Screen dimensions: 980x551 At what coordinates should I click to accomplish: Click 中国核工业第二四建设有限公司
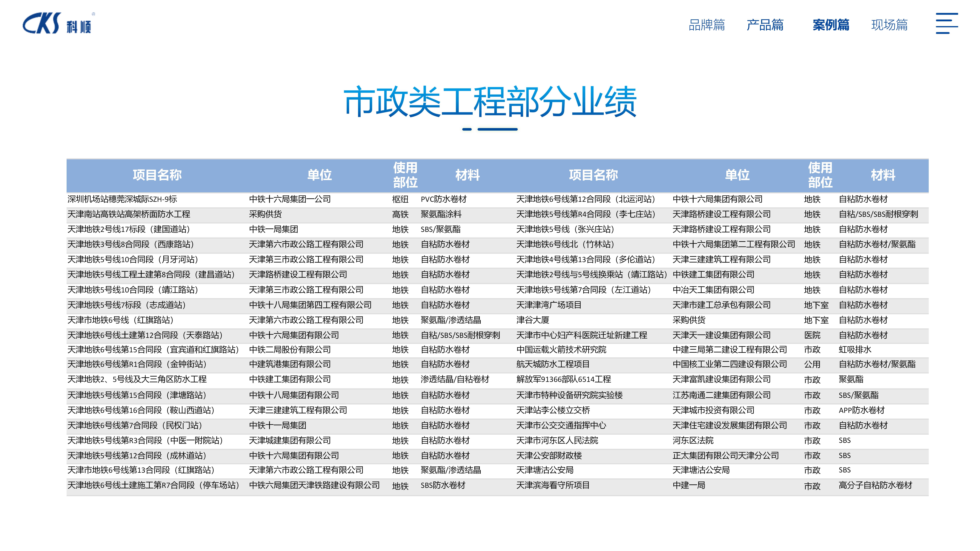pyautogui.click(x=730, y=364)
